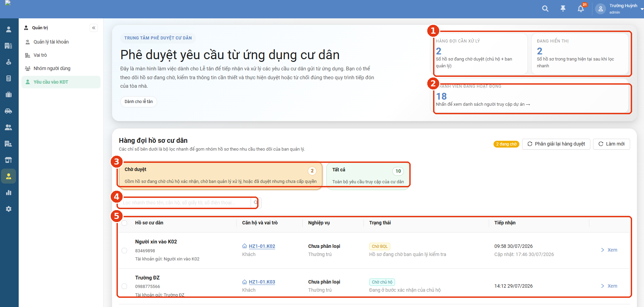Click the search magnifier in top bar
Screen dimensions: 644x307
tap(545, 9)
